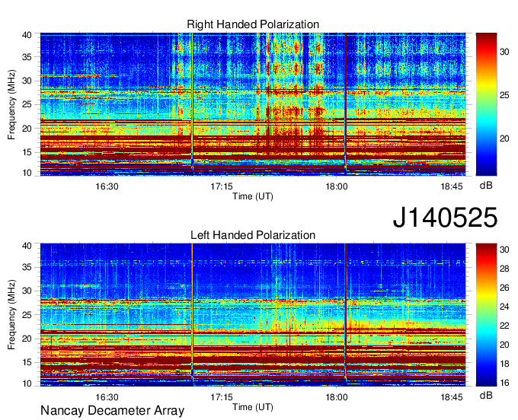This screenshot has width=518, height=420.
Task: Click the 30 value on Right Handed colorbar
Action: [x=504, y=52]
